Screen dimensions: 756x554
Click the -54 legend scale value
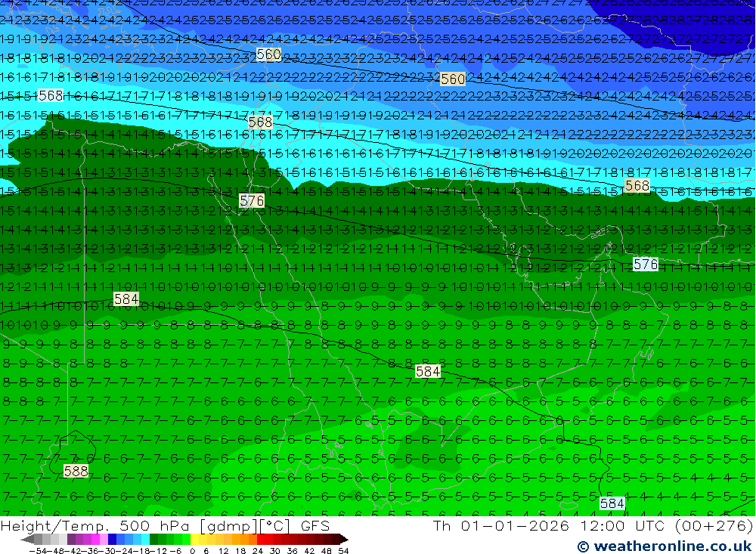pos(37,551)
